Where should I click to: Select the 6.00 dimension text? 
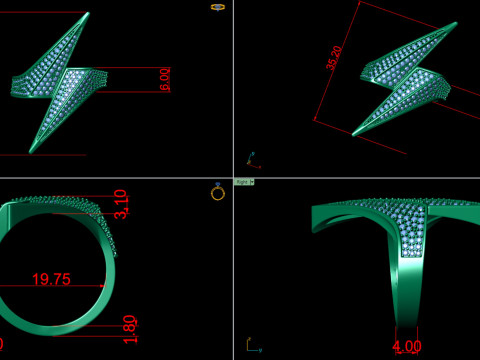click(x=165, y=80)
